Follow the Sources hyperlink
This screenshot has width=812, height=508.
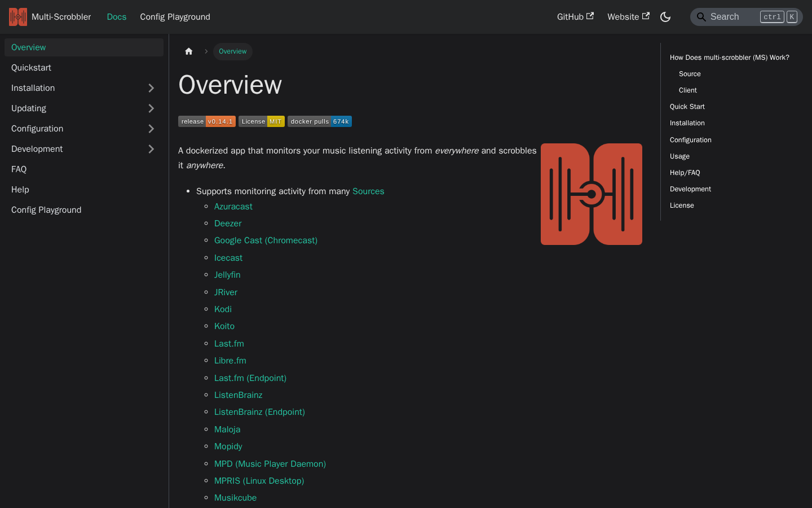pos(368,191)
